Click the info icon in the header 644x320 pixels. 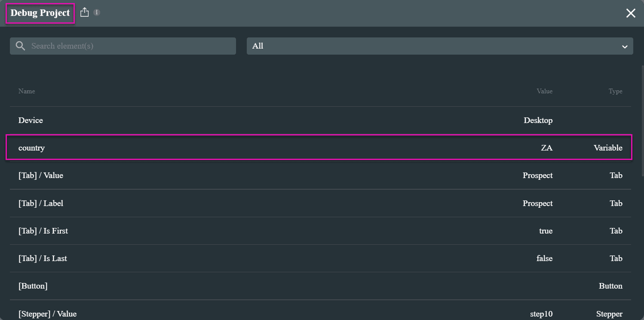(97, 12)
